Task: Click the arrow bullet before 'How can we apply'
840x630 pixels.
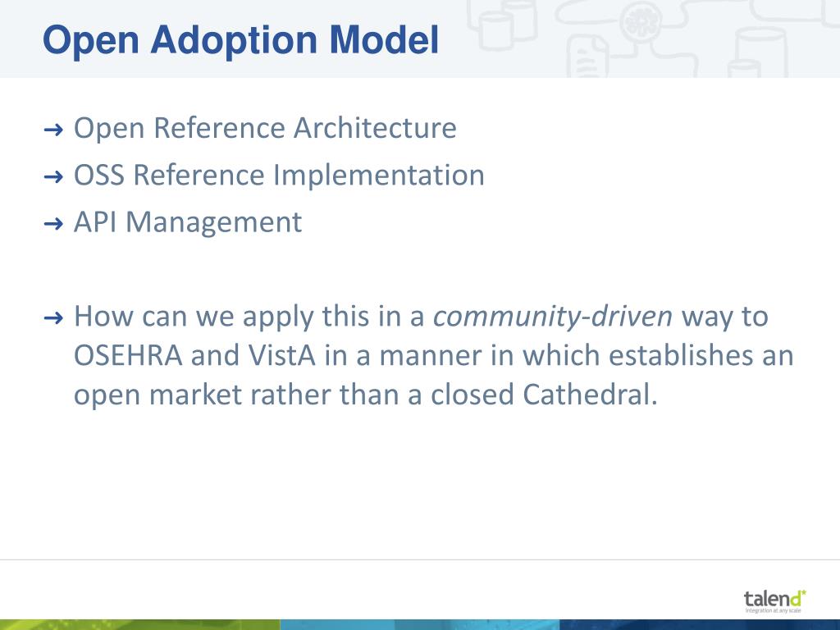Action: click(53, 318)
